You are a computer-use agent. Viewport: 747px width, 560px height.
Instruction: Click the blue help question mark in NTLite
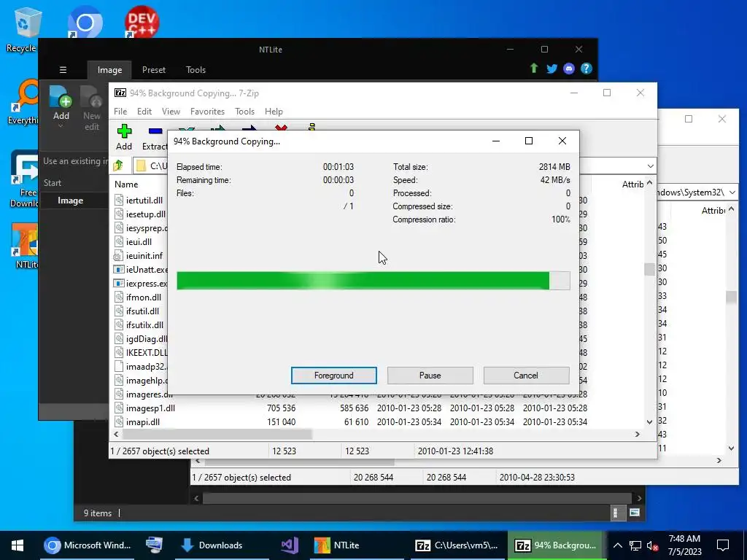(586, 69)
